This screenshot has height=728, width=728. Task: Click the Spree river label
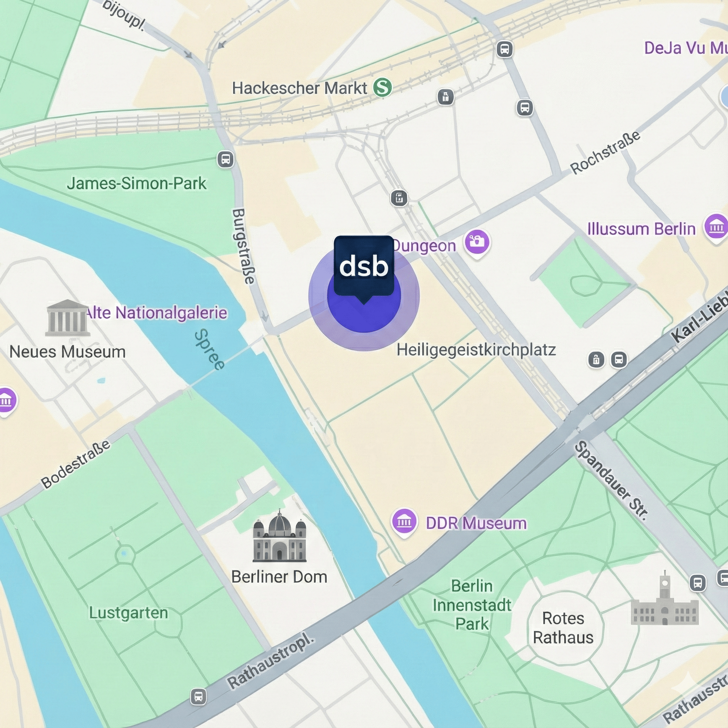(209, 349)
